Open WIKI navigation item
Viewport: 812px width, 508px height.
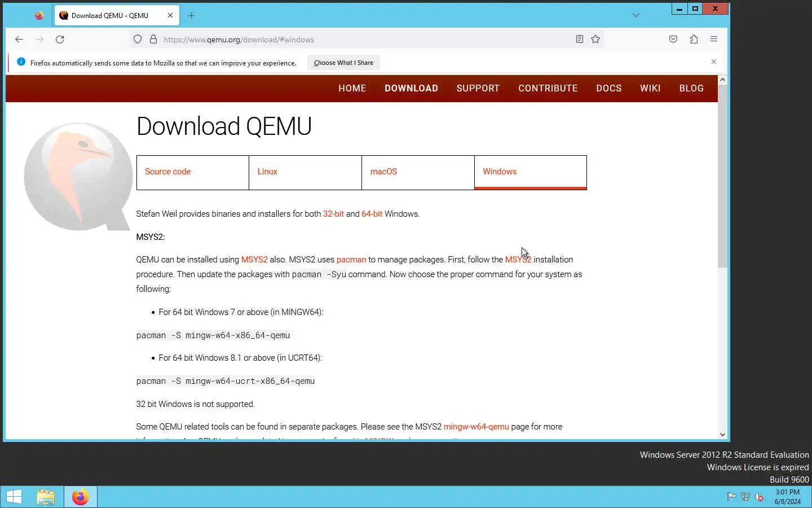(650, 89)
